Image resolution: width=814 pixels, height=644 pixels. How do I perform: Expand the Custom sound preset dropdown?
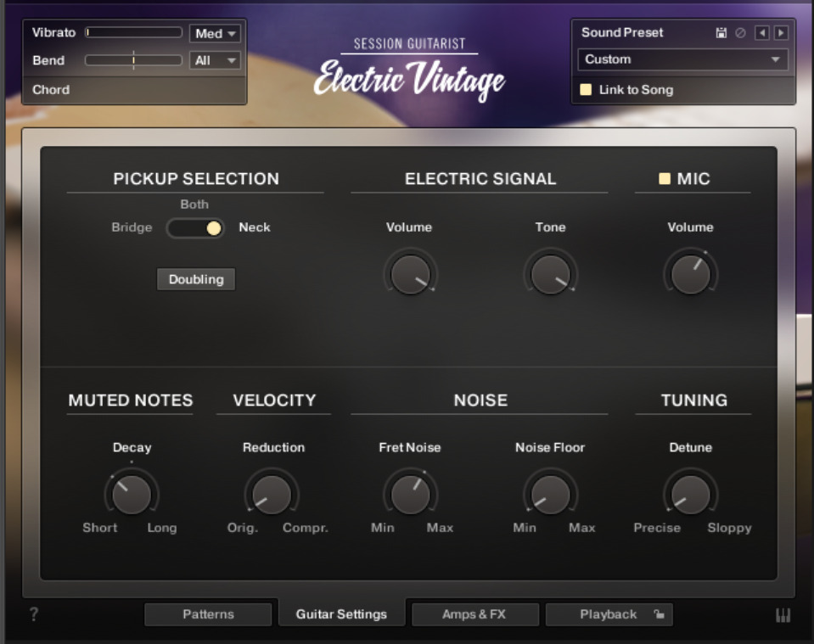coord(682,59)
